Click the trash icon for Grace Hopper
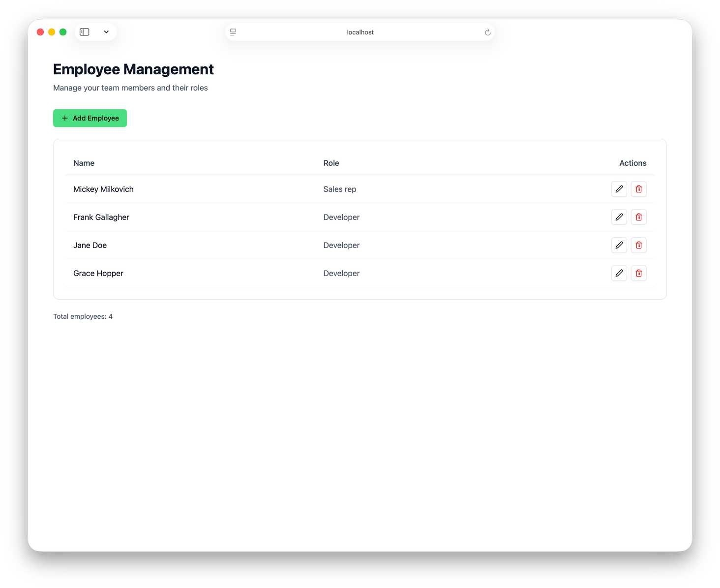 [638, 273]
